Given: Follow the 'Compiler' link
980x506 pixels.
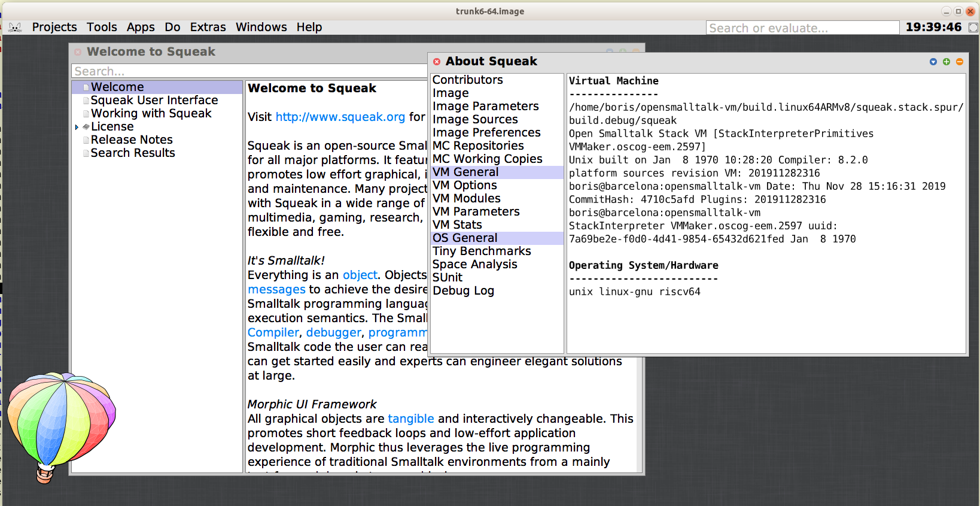Looking at the screenshot, I should coord(273,332).
